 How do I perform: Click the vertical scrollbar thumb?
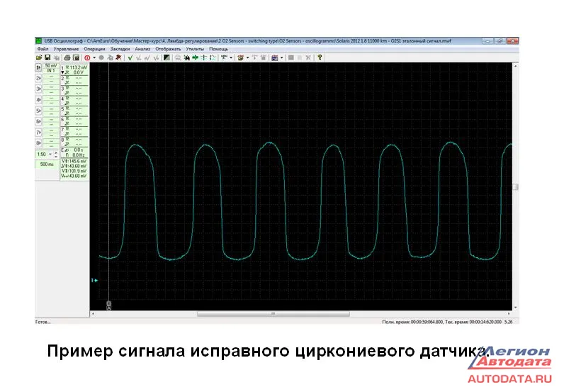pyautogui.click(x=515, y=187)
